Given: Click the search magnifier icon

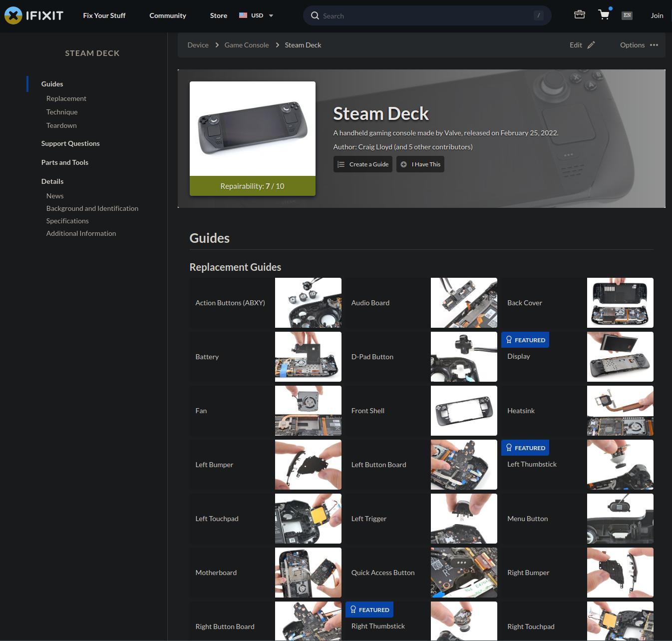Looking at the screenshot, I should [315, 15].
